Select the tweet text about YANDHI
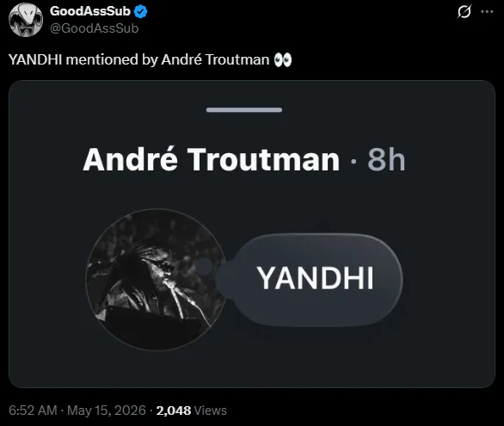 tap(150, 60)
